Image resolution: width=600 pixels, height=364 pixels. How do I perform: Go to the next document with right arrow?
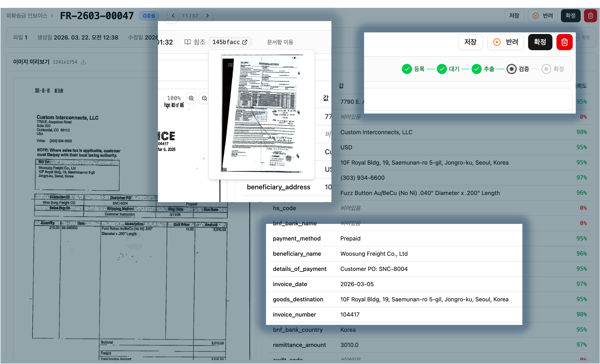pyautogui.click(x=207, y=16)
